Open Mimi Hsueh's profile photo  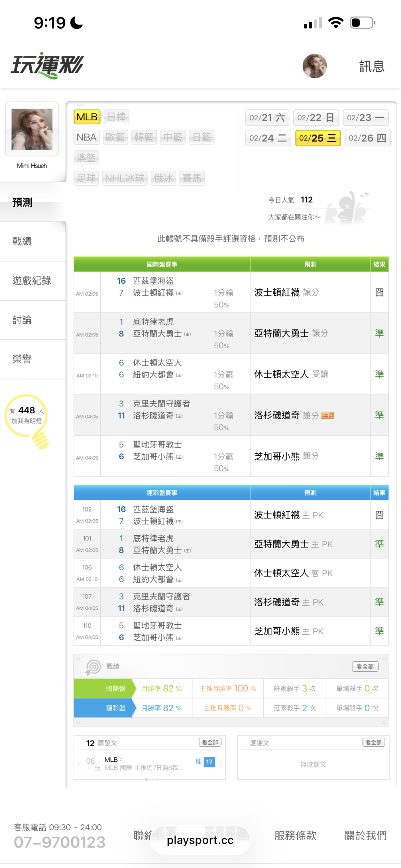pyautogui.click(x=32, y=129)
